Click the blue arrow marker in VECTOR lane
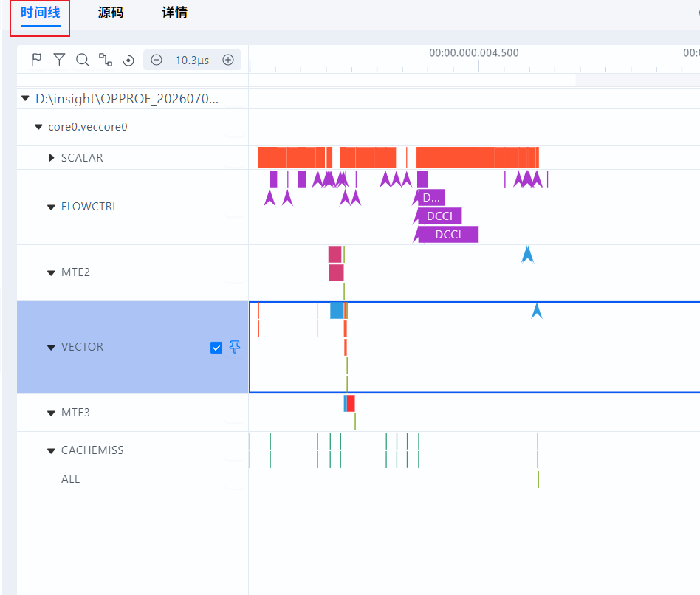The image size is (700, 595). click(x=537, y=311)
